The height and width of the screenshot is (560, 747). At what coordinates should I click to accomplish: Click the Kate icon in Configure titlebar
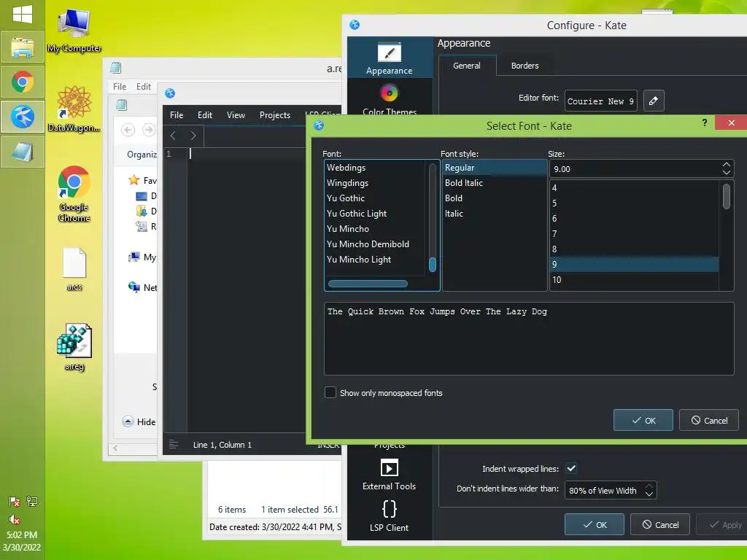(x=355, y=25)
